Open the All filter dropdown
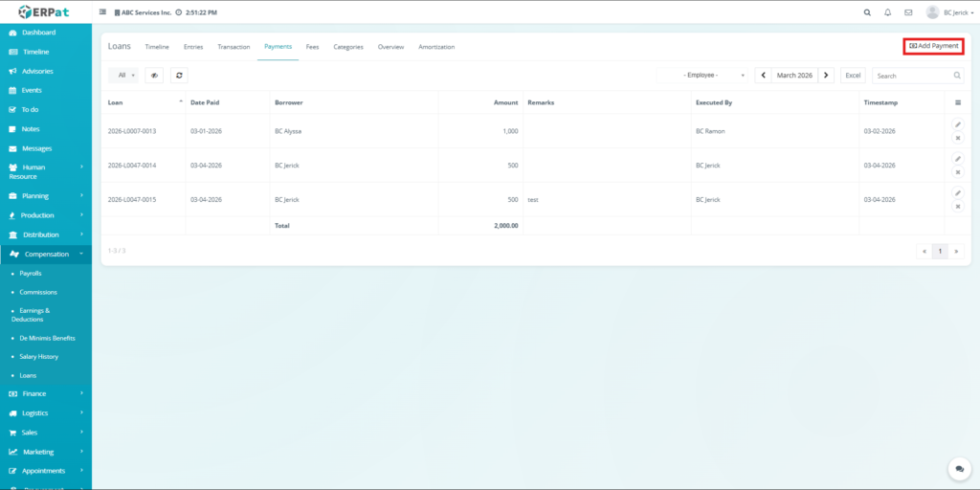Image resolution: width=980 pixels, height=490 pixels. [123, 75]
